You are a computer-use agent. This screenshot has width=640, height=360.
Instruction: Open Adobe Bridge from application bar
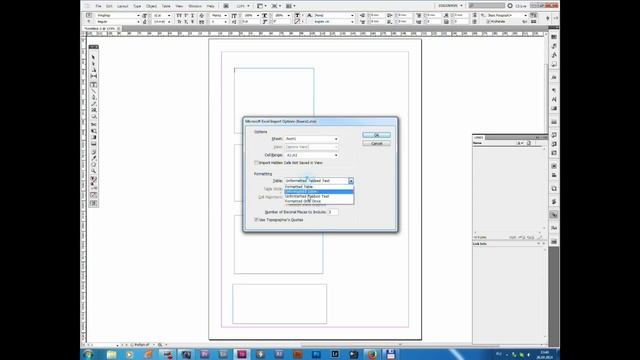(226, 6)
